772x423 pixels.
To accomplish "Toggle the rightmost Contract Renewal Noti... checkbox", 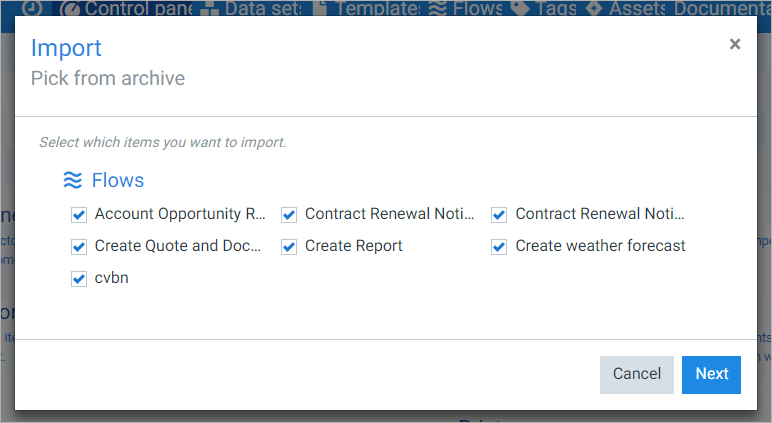I will tap(499, 215).
